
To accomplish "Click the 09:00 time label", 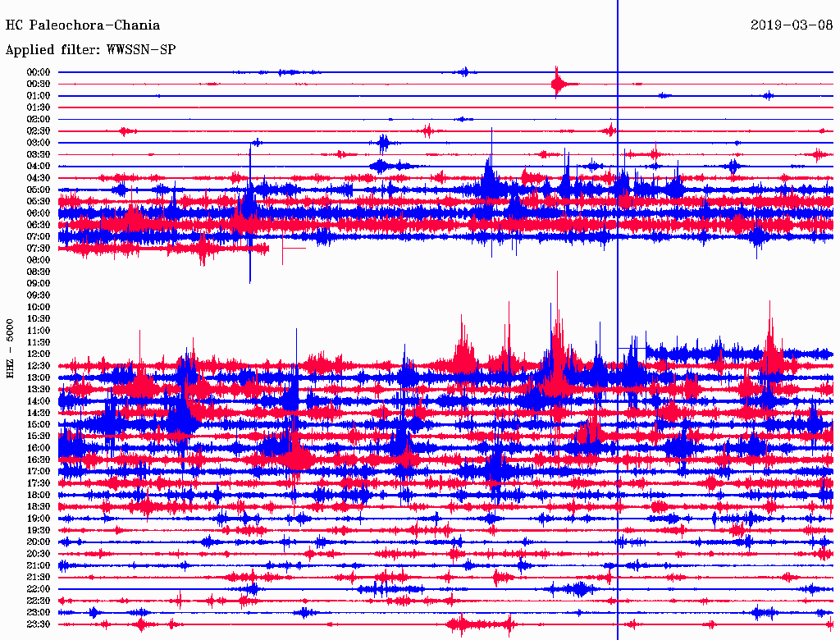I will pyautogui.click(x=39, y=283).
